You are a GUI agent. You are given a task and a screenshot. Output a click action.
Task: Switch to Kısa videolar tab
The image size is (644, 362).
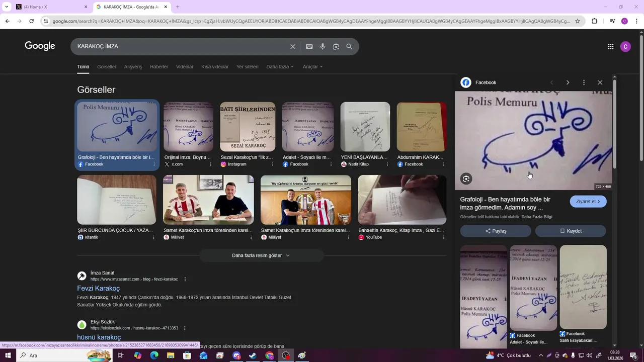point(215,67)
